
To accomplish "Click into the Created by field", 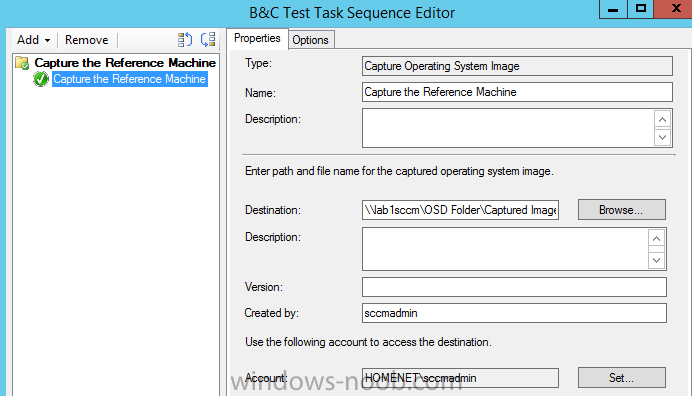I will (514, 313).
